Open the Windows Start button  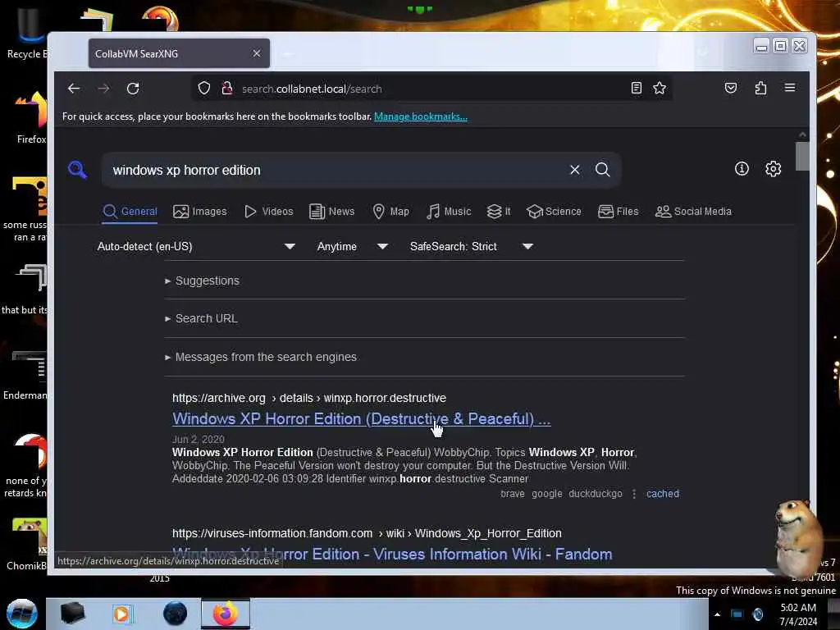pyautogui.click(x=22, y=614)
